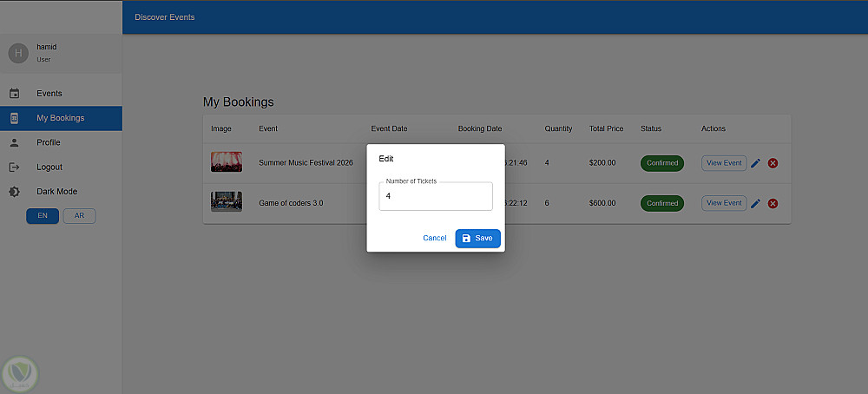The width and height of the screenshot is (868, 394).
Task: Open Events in the sidebar
Action: tap(61, 94)
